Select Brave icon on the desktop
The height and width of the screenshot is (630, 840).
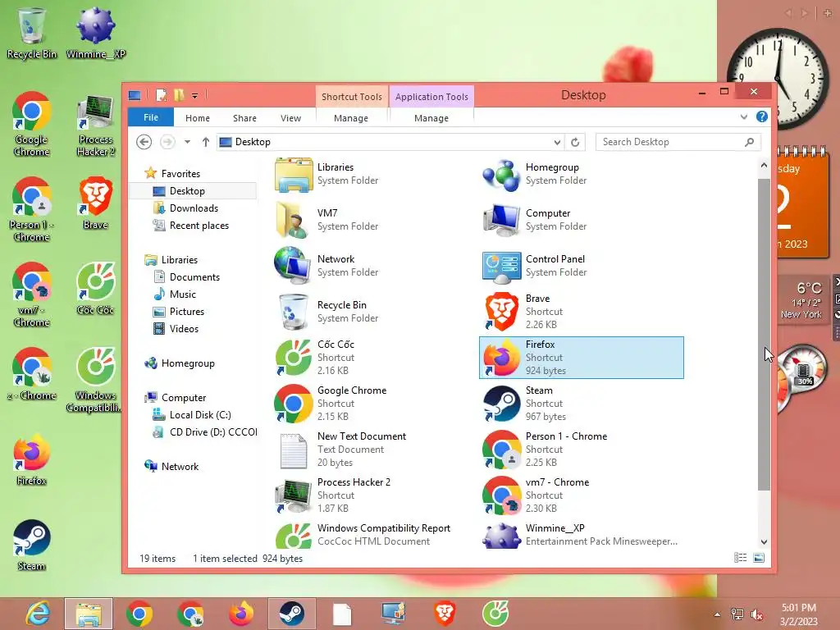[95, 204]
